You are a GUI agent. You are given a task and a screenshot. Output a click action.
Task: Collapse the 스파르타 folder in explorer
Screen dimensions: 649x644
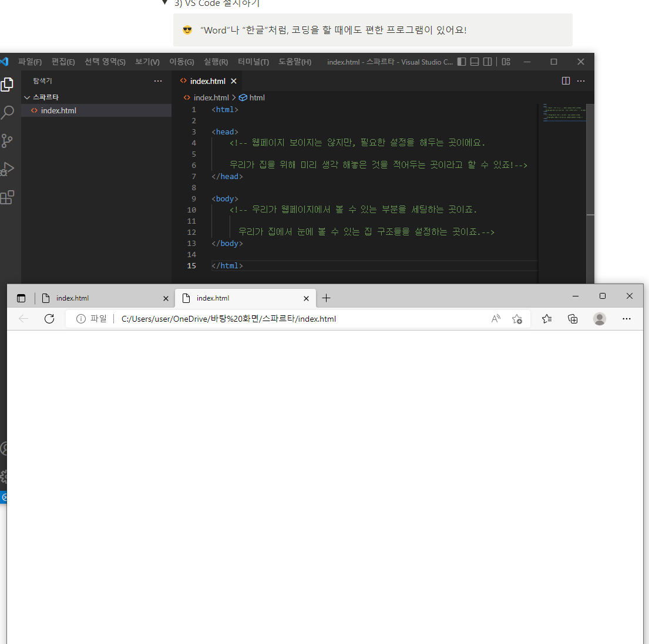click(x=27, y=97)
